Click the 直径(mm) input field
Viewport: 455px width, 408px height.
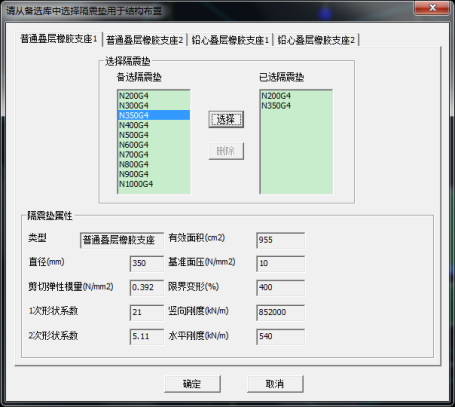point(147,263)
